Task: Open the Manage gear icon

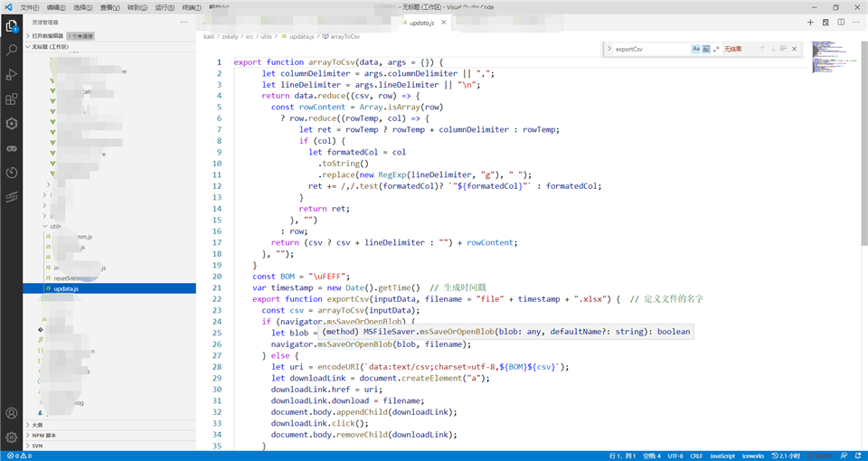Action: pyautogui.click(x=11, y=437)
